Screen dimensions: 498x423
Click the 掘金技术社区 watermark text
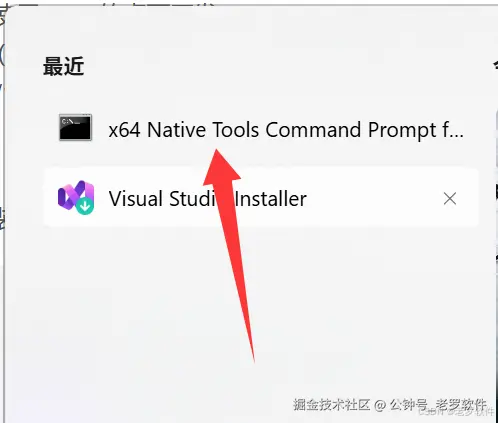(332, 405)
